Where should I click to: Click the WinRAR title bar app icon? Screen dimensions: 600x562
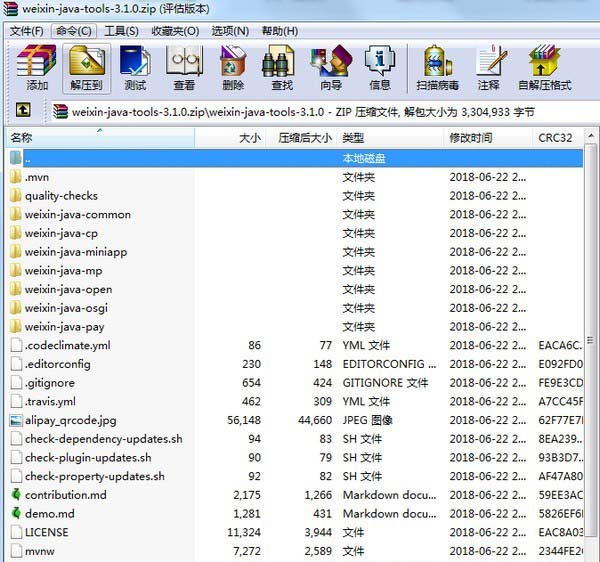(10, 8)
